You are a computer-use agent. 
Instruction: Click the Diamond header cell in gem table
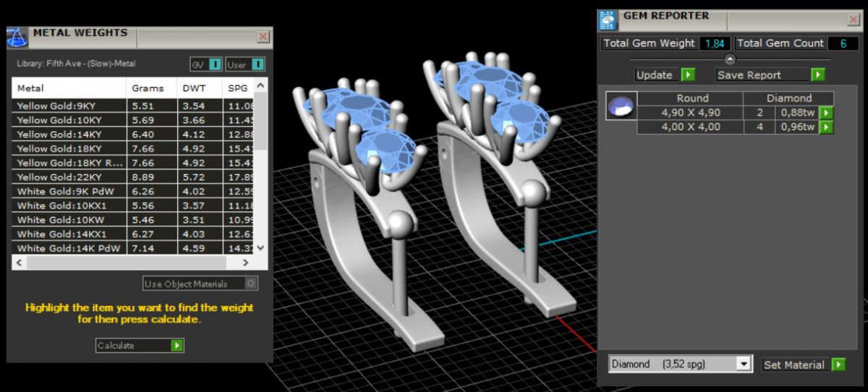coord(789,98)
